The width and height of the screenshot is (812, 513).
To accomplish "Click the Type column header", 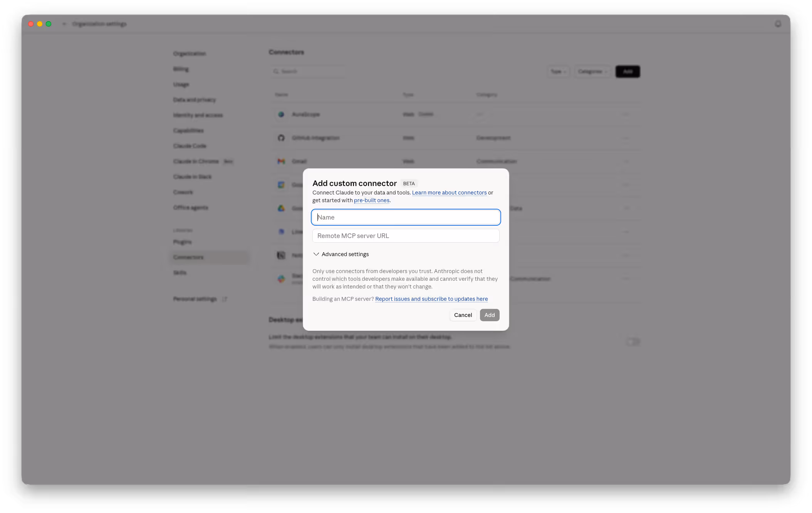I will [x=408, y=95].
